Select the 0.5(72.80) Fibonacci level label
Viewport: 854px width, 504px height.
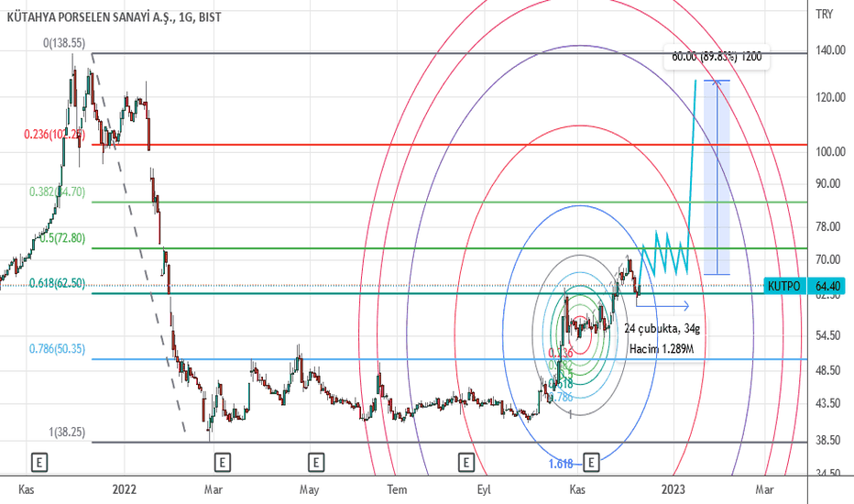coord(62,238)
